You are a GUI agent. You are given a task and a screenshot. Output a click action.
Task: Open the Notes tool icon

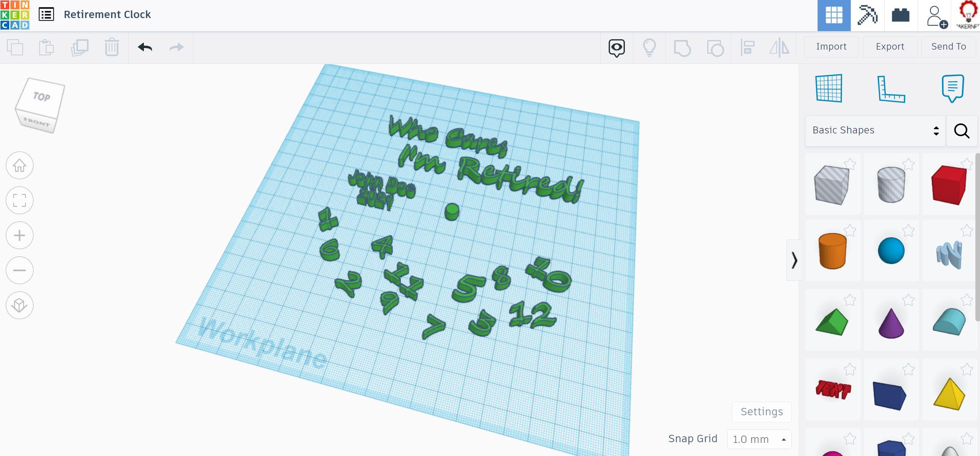pos(953,88)
